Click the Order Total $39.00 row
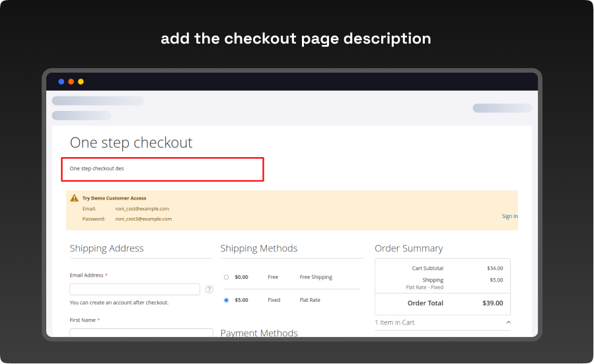Screen dimensions: 594x364 (x=442, y=303)
